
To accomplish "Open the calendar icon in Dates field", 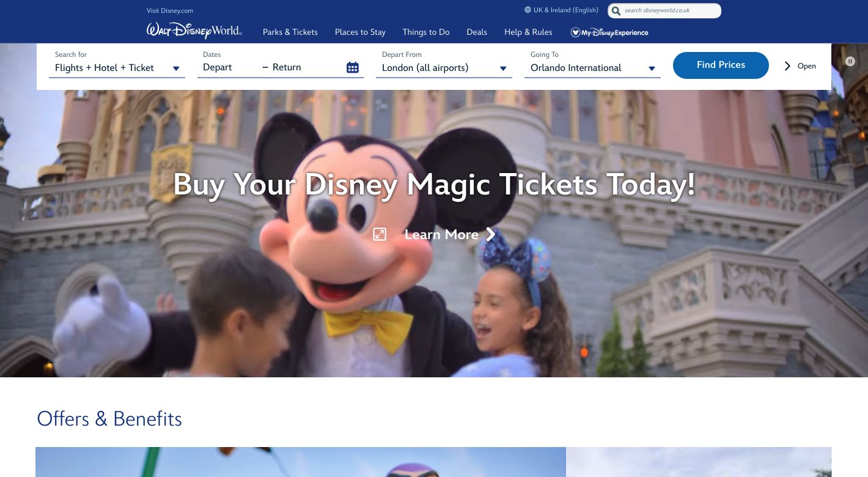I will (353, 67).
